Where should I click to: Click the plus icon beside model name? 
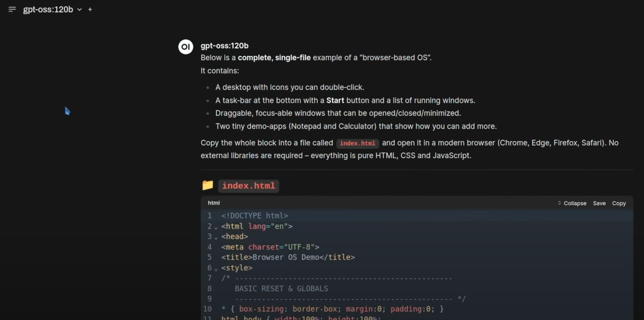[x=90, y=9]
